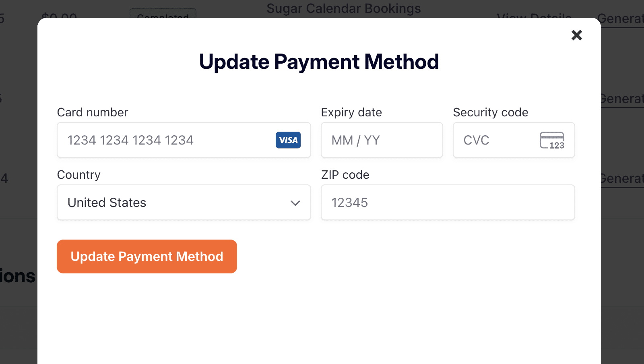This screenshot has width=644, height=364.
Task: Click the chevron next to United States
Action: point(295,203)
